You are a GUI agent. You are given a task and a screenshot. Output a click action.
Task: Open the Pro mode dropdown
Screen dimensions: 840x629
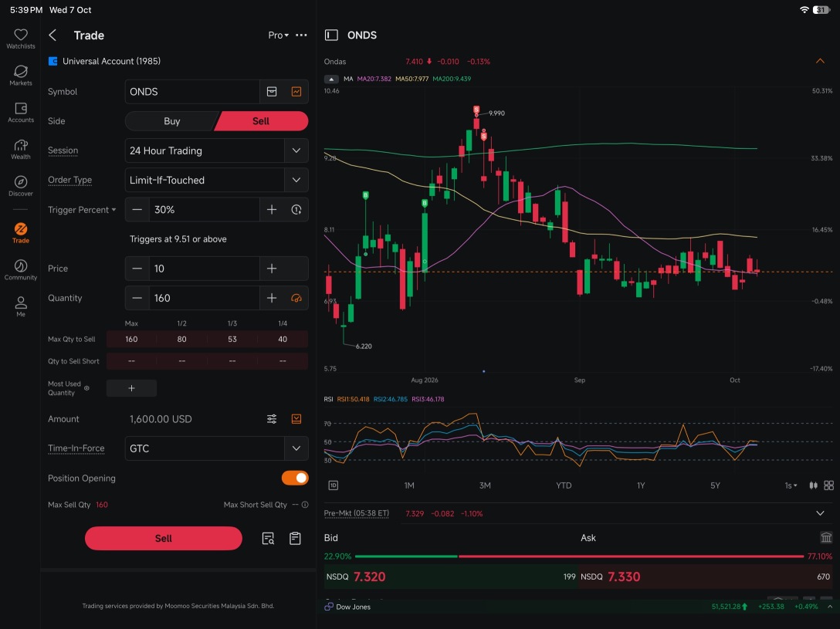[x=279, y=36]
